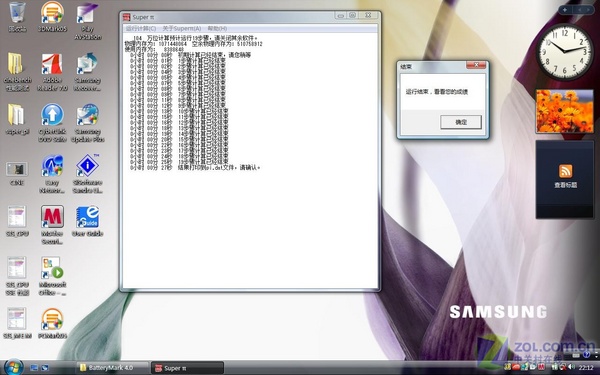Click Show Desktop quick launch icon
The height and width of the screenshot is (375, 600).
coord(34,368)
